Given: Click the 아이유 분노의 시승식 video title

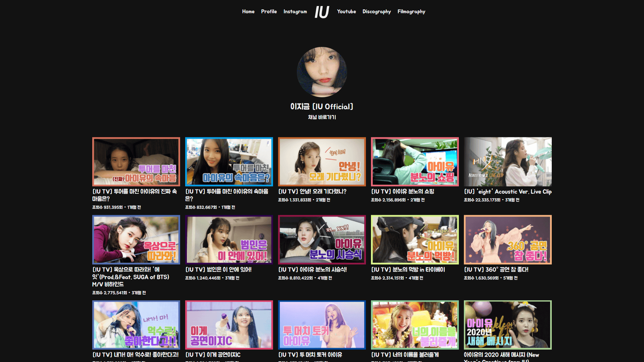Looking at the screenshot, I should [312, 269].
